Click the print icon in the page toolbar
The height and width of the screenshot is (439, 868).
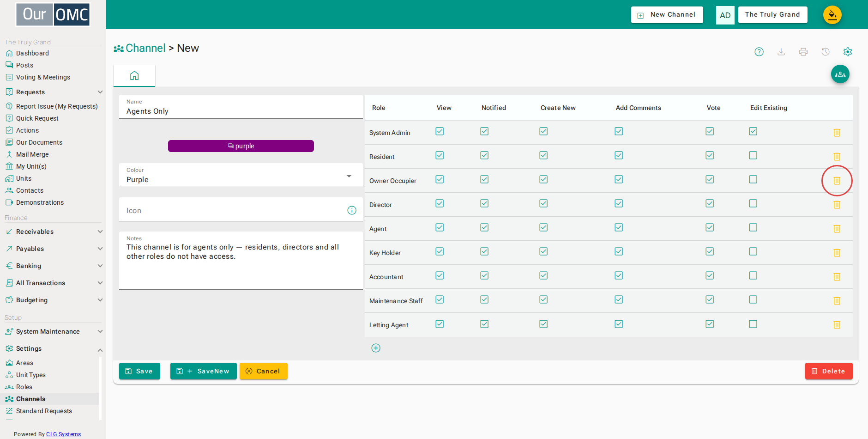coord(803,52)
